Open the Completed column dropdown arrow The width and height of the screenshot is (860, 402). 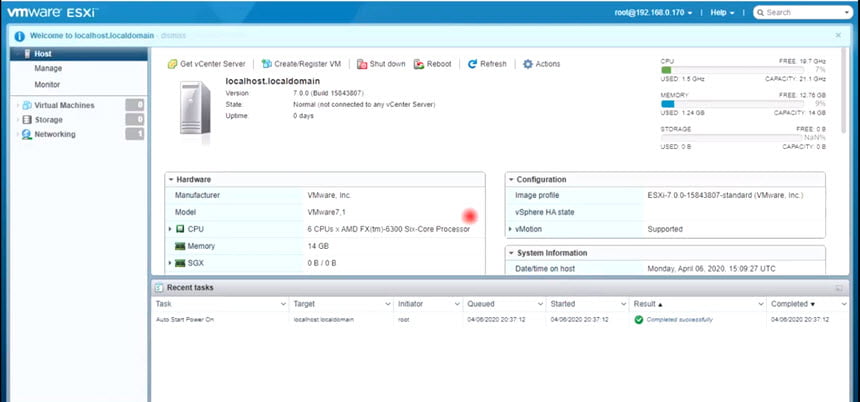point(844,304)
